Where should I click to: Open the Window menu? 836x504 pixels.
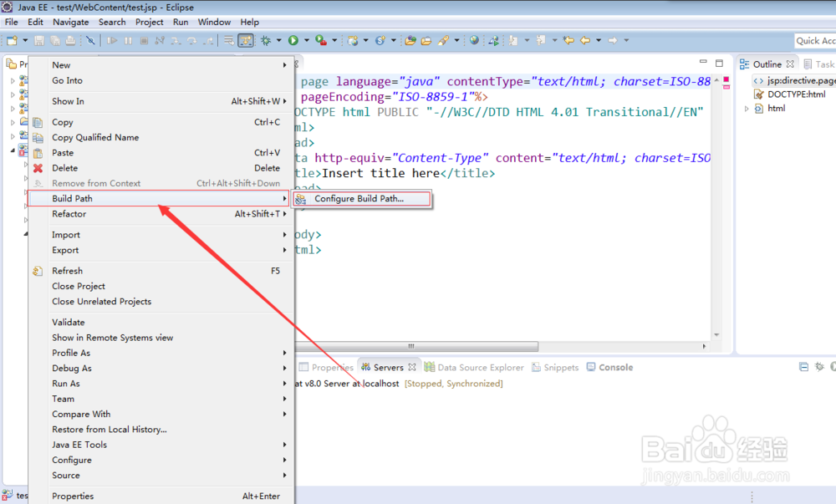[x=214, y=22]
